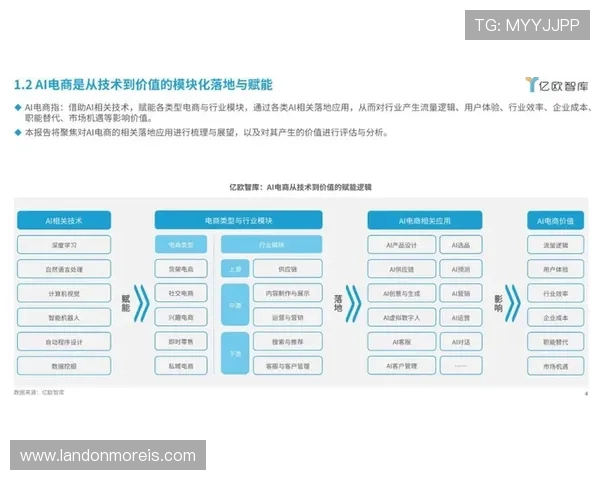
Task: Click the AI电商相关应用 header
Action: [x=425, y=220]
